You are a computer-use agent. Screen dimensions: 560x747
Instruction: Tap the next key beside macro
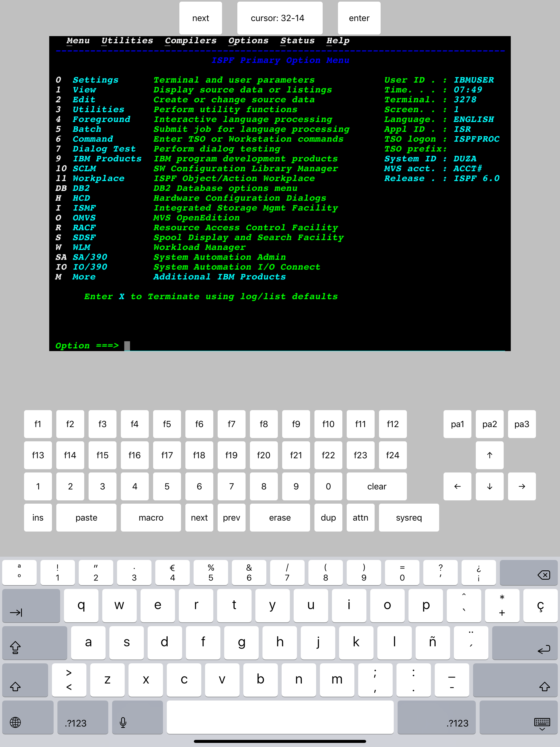coord(199,517)
